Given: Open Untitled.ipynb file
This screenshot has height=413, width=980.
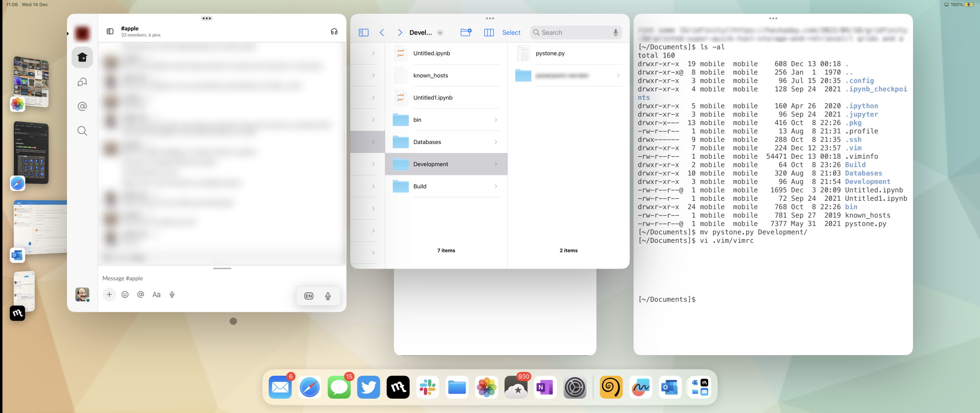Looking at the screenshot, I should tap(446, 53).
